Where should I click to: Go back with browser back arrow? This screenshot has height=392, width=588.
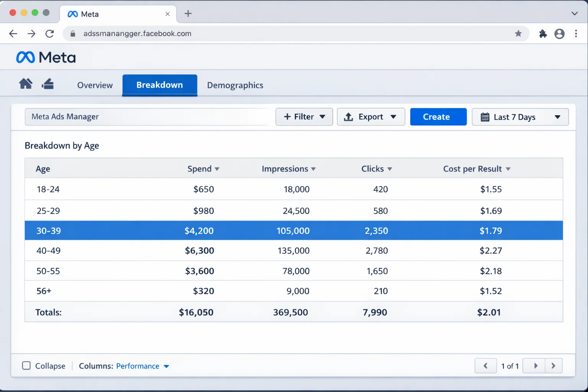[x=13, y=34]
